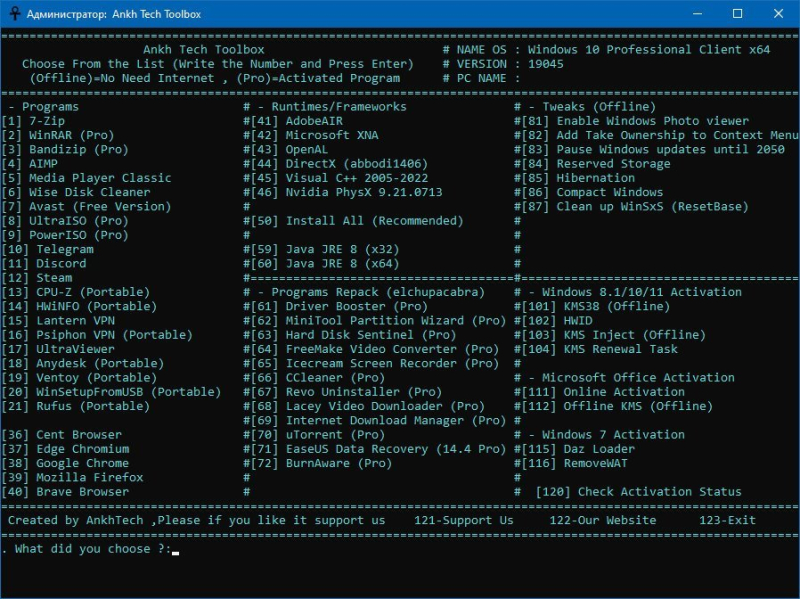Select "[111] Online Activation" for Office
Viewport: 800px width, 599px height.
pos(603,392)
